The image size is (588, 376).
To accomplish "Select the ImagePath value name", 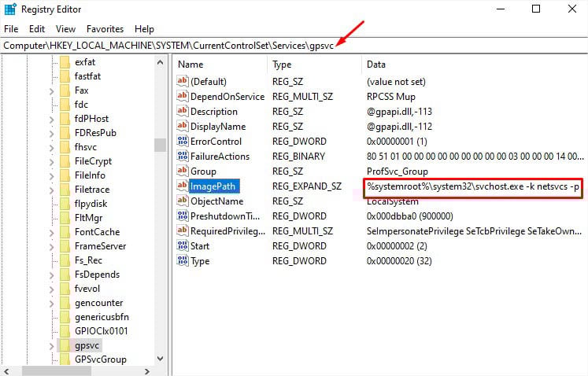I will [213, 186].
